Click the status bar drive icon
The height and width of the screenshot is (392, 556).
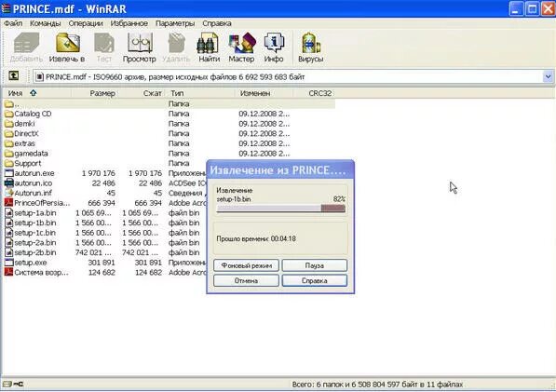click(7, 385)
